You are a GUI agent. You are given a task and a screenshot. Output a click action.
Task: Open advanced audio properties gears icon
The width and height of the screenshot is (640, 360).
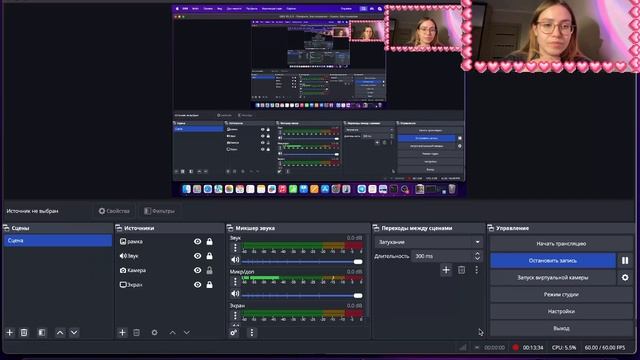coord(234,333)
